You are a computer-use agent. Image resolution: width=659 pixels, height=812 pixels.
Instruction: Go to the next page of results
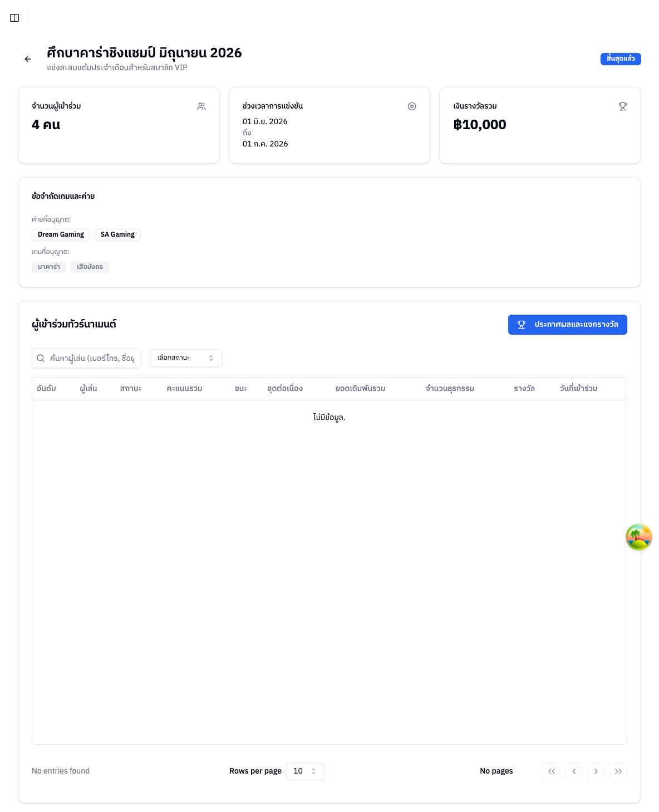click(x=596, y=771)
